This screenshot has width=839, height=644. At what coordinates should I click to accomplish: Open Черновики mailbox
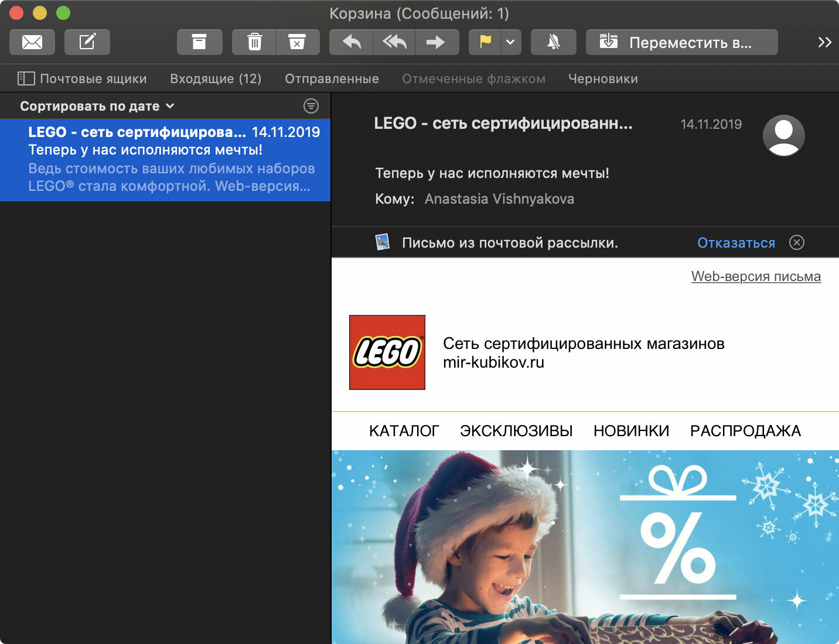click(x=603, y=78)
